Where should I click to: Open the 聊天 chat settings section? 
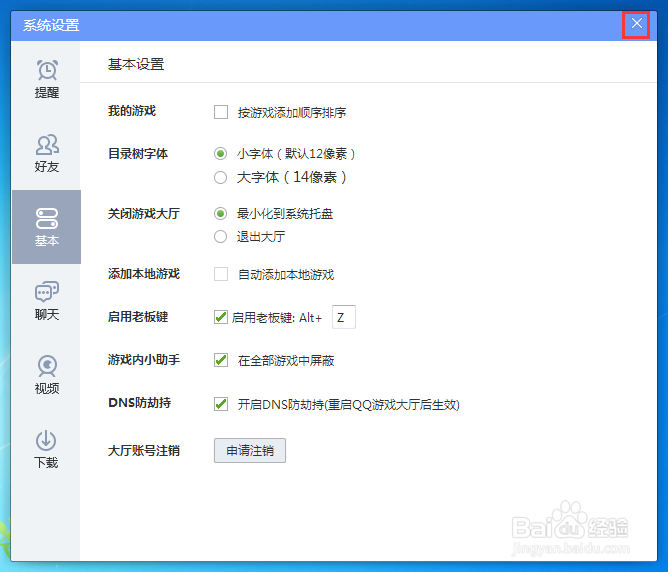tap(46, 301)
